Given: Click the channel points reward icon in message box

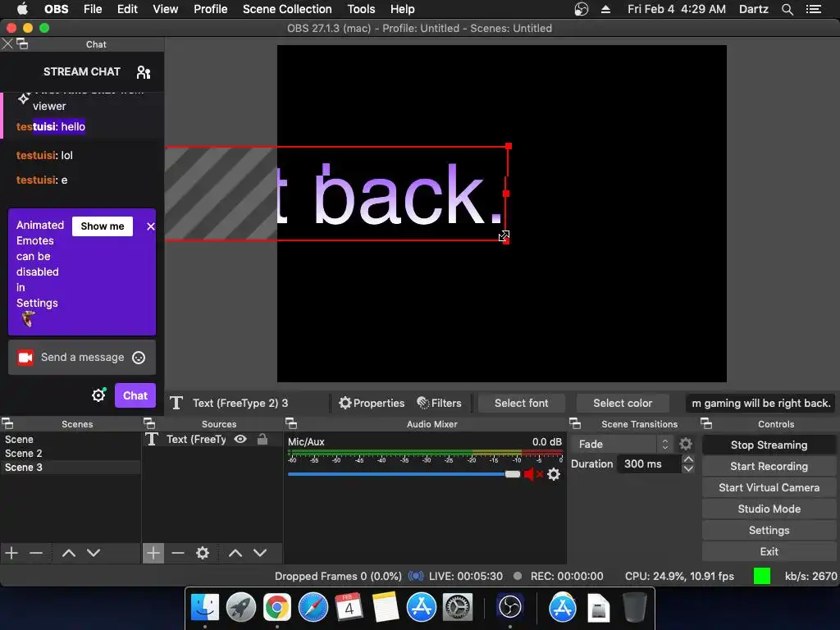Looking at the screenshot, I should pos(25,358).
